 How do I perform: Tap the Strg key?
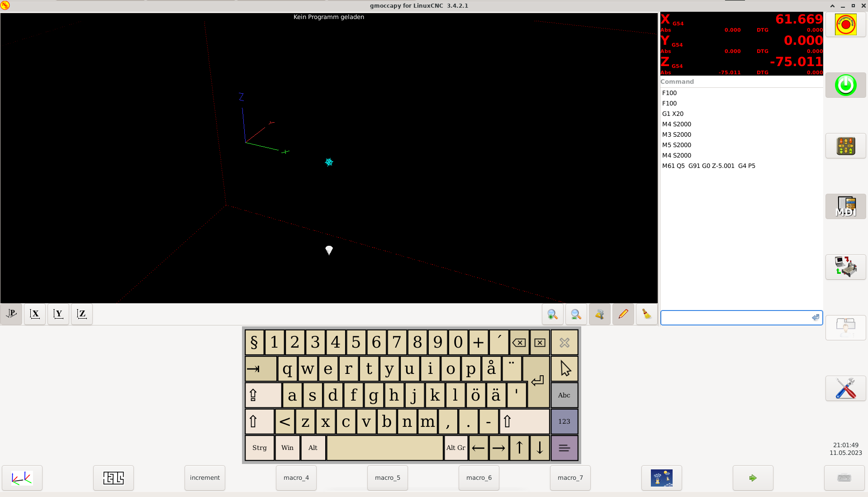pos(260,448)
